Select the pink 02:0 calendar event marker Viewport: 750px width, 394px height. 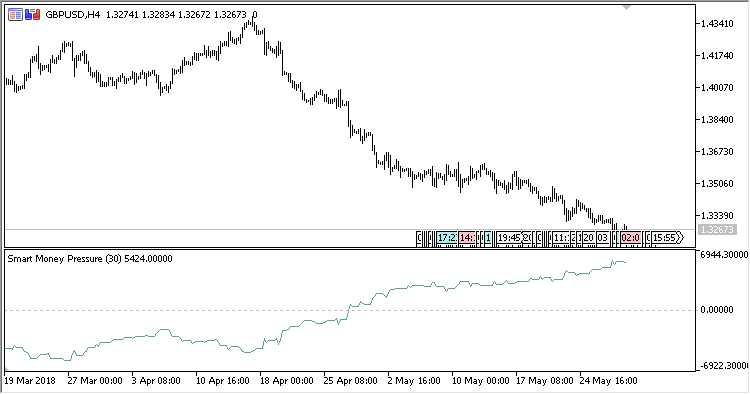tap(630, 238)
